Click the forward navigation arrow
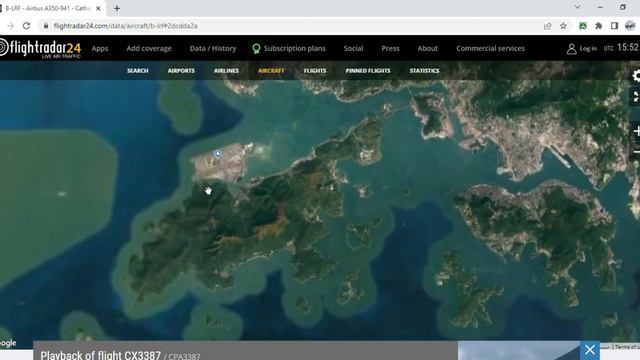The image size is (640, 360). (x=11, y=26)
